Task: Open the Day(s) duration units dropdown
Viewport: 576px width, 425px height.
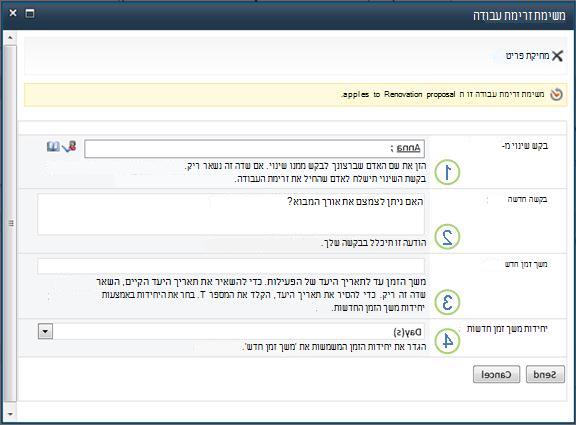Action: coord(231,332)
